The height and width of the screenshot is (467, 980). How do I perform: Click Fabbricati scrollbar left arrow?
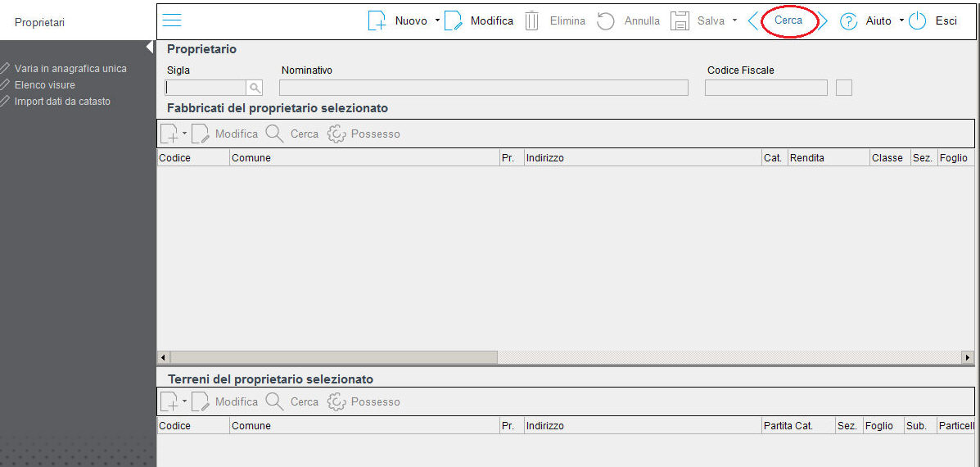tap(163, 357)
